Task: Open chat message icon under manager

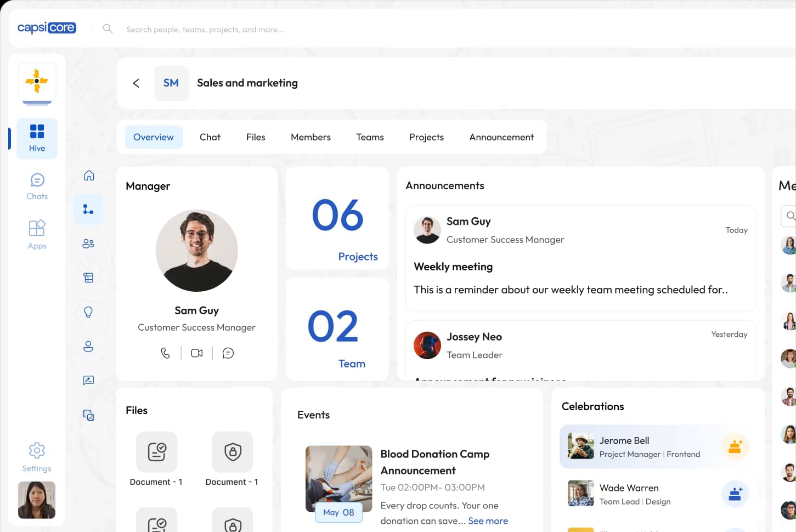Action: [228, 353]
